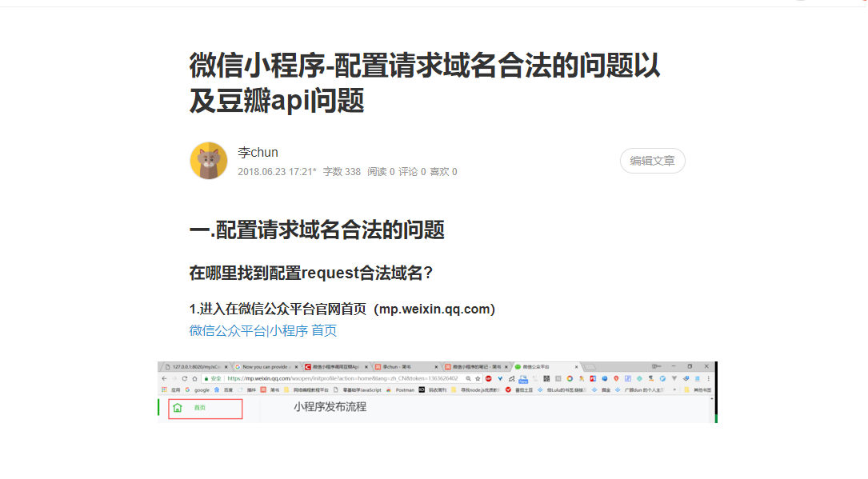868x479 pixels.
Task: Follow the 微信公众平台|小程序 首页 hyperlink
Action: tap(263, 331)
